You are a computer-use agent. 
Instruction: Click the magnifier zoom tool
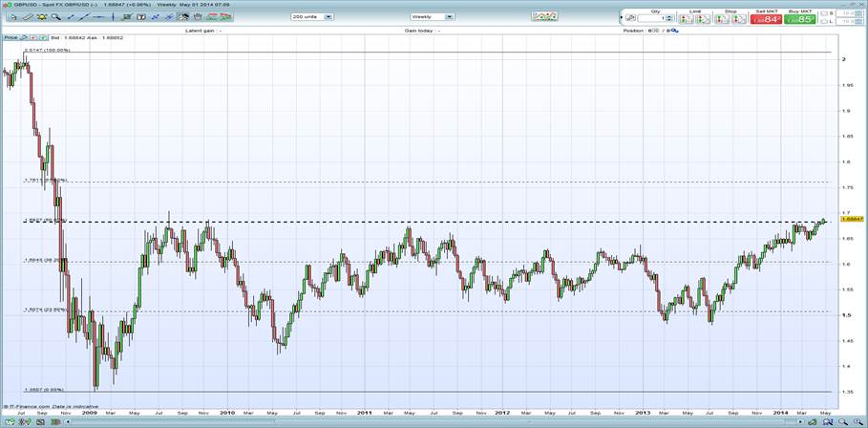57,16
